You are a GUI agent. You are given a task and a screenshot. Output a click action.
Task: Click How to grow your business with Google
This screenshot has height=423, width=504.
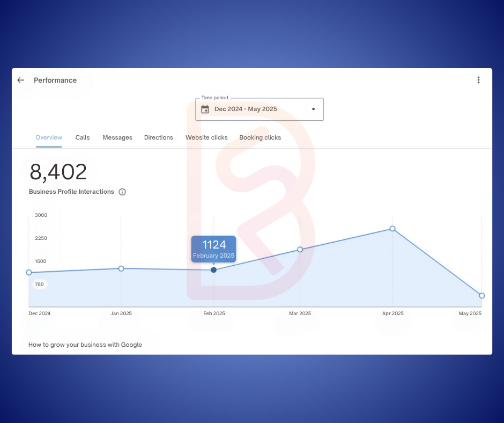pyautogui.click(x=85, y=345)
